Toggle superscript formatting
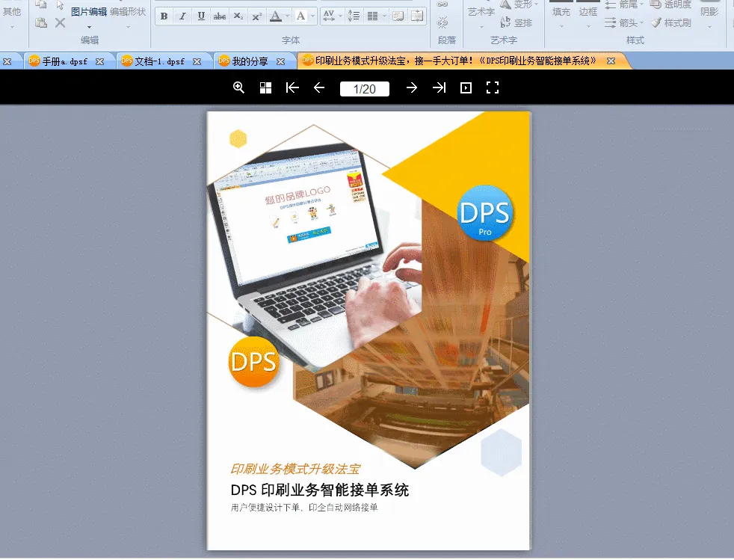734x560 pixels. pos(256,16)
